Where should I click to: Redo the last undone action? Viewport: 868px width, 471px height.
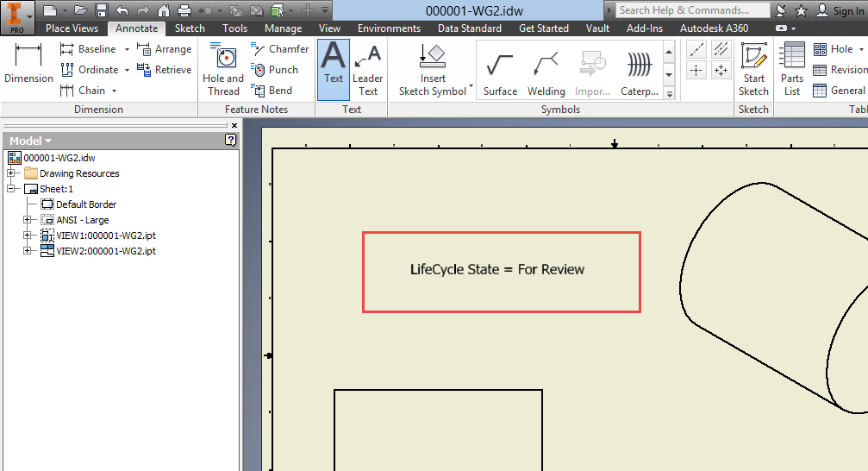143,10
